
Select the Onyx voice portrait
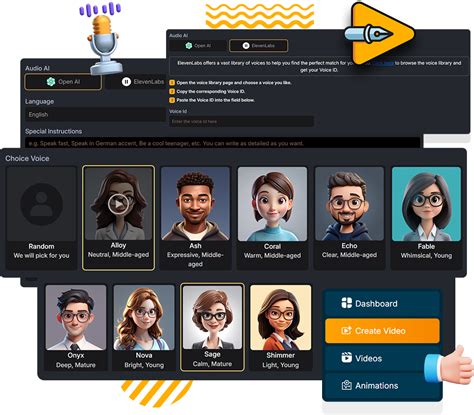point(76,317)
